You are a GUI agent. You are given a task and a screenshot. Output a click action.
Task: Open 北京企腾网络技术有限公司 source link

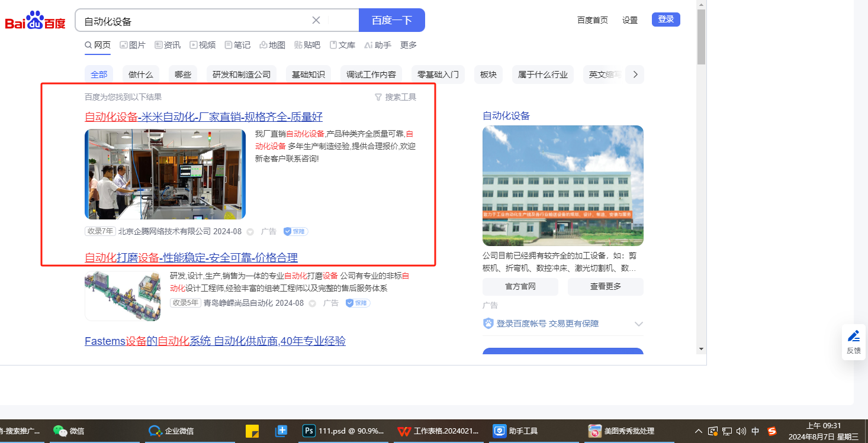[165, 231]
